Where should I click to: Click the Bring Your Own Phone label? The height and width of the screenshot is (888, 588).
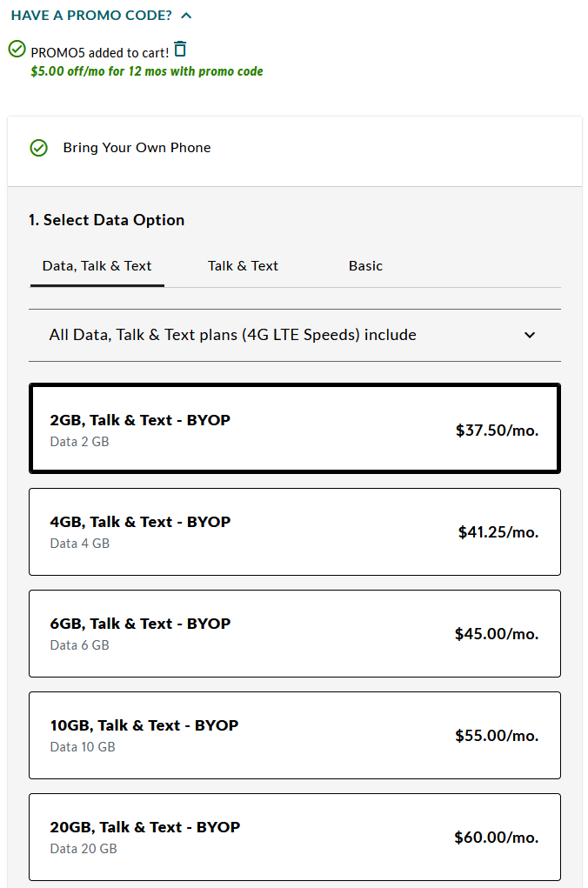(137, 148)
